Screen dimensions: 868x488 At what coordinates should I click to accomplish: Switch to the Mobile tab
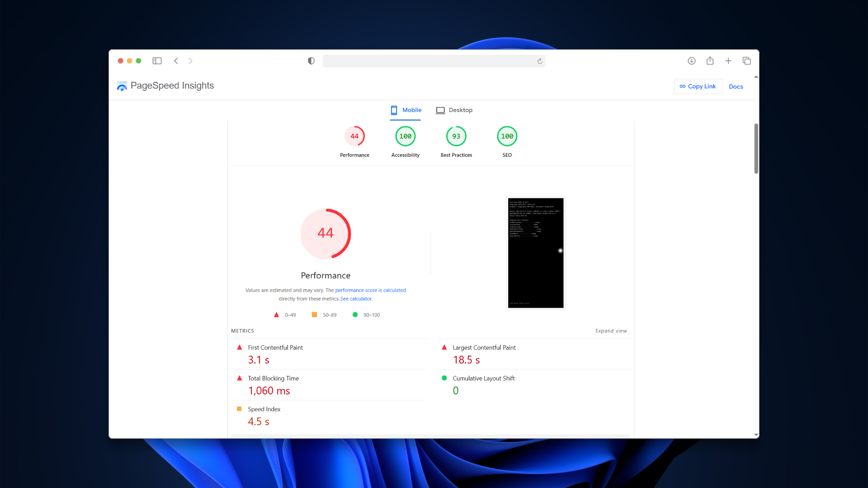(x=406, y=110)
